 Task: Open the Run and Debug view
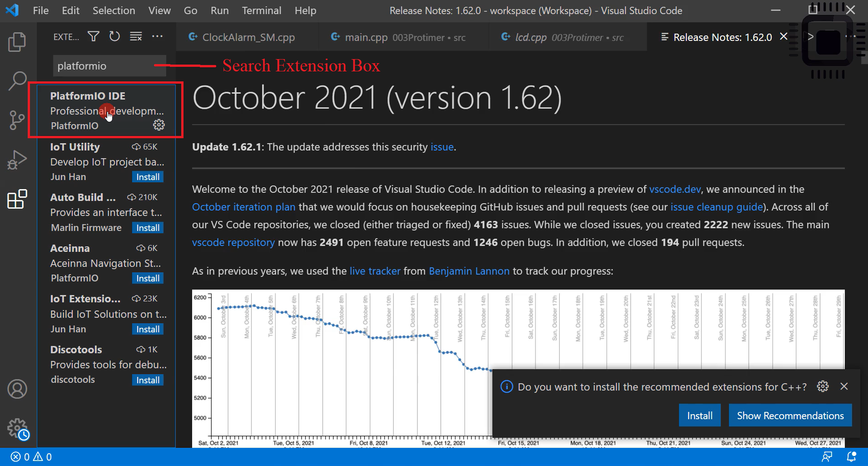point(17,160)
